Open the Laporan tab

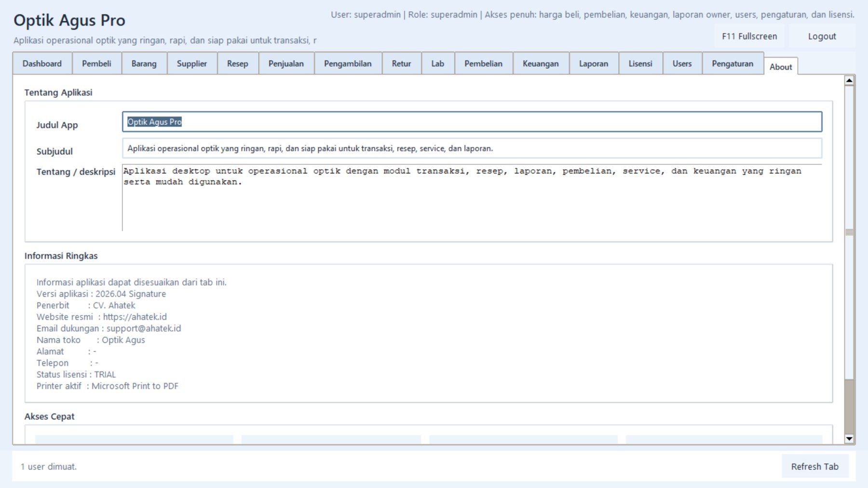[x=593, y=64]
